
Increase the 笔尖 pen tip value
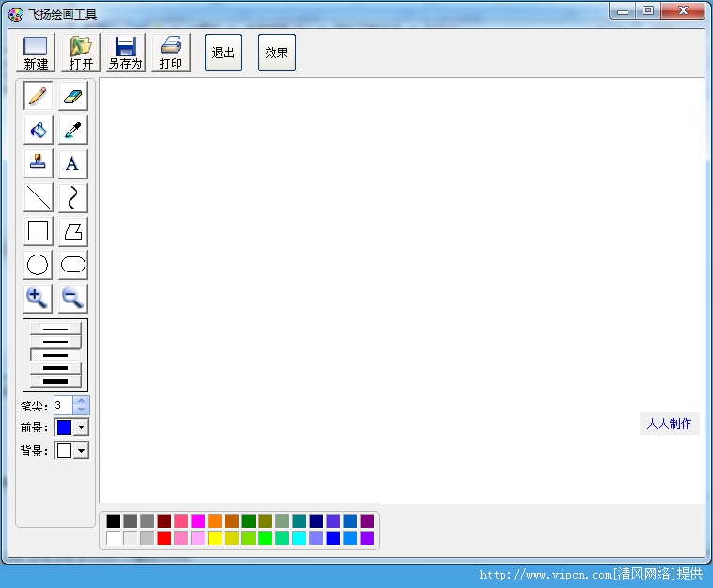pyautogui.click(x=82, y=401)
